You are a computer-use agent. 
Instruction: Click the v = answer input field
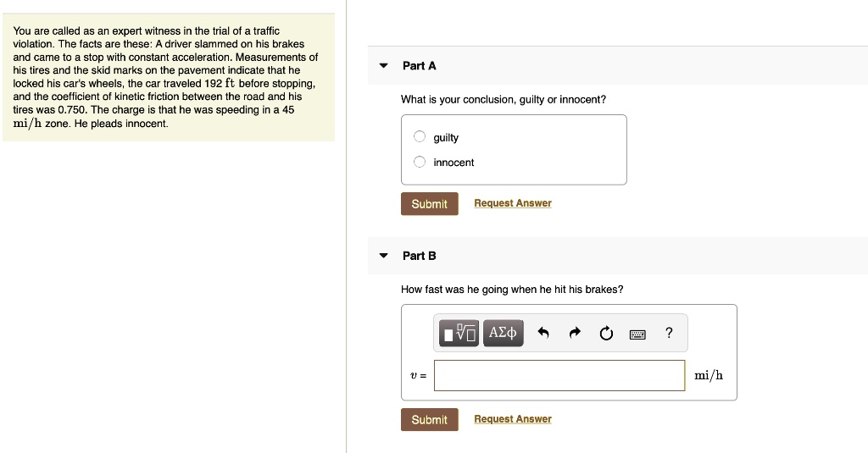(559, 376)
